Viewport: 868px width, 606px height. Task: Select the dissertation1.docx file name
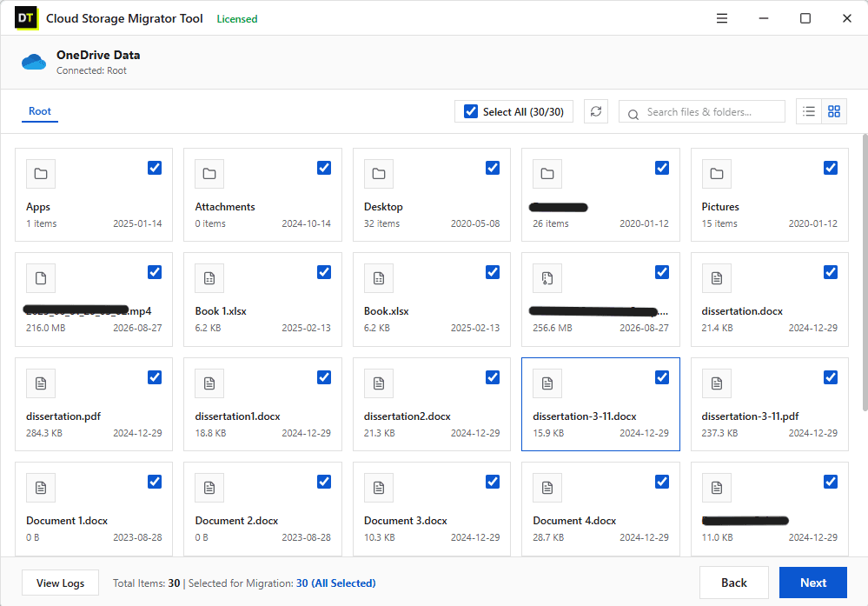pos(237,416)
